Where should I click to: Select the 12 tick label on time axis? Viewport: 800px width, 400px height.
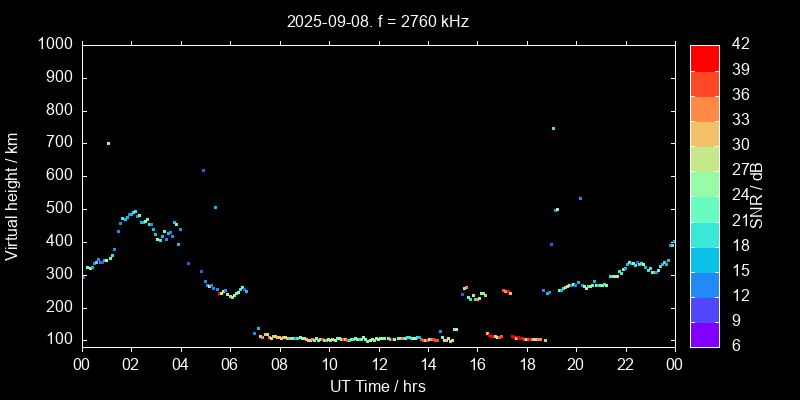coord(377,364)
